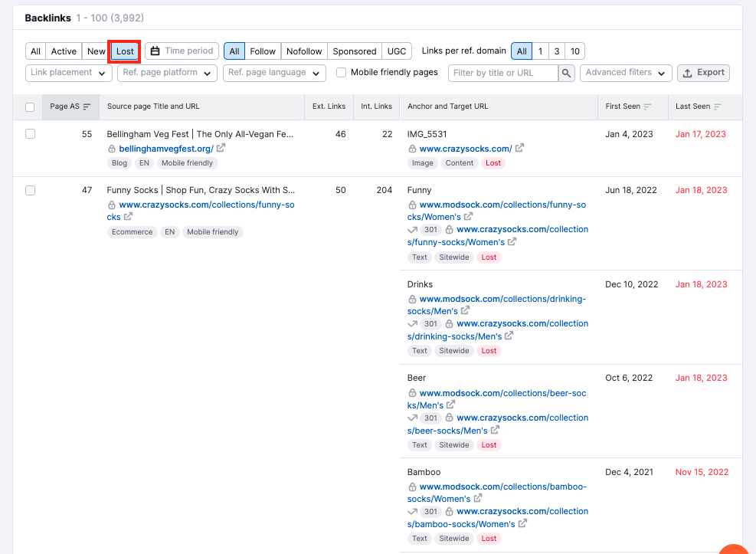756x554 pixels.
Task: Click the Export button
Action: point(703,73)
